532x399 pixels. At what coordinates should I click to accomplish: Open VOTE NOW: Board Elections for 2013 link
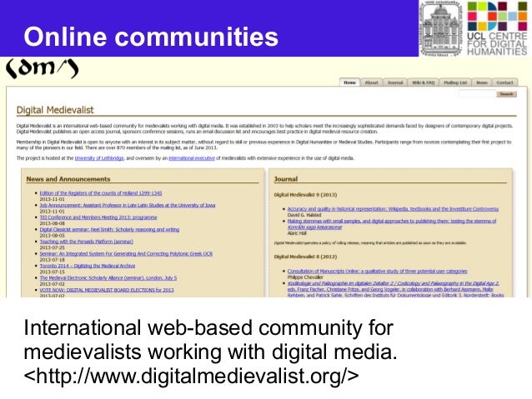(x=107, y=290)
